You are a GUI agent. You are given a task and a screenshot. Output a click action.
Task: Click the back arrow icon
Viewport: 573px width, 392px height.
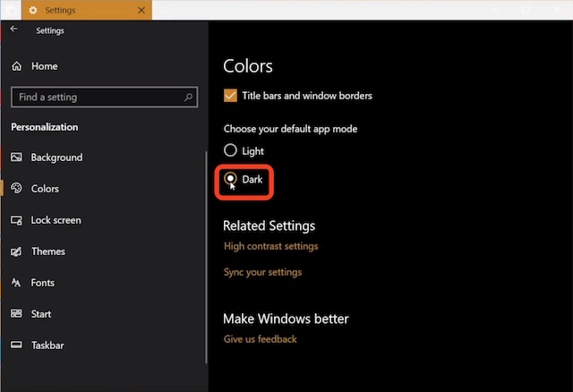[14, 29]
